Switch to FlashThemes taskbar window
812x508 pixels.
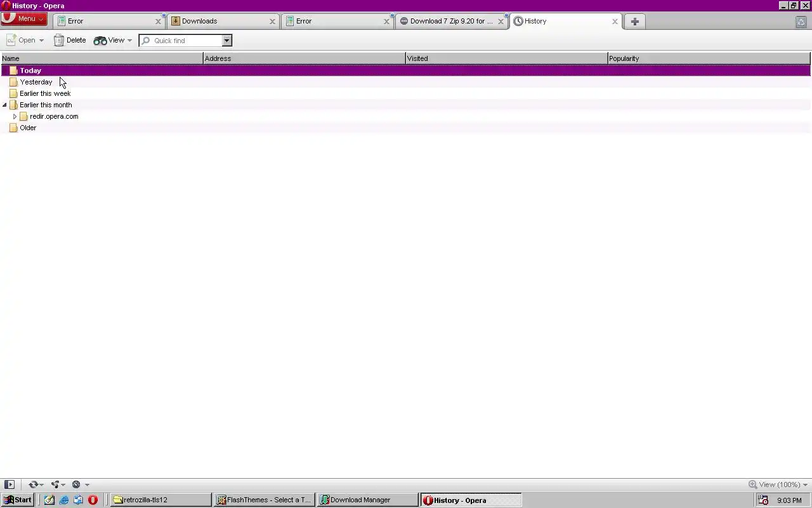click(265, 500)
